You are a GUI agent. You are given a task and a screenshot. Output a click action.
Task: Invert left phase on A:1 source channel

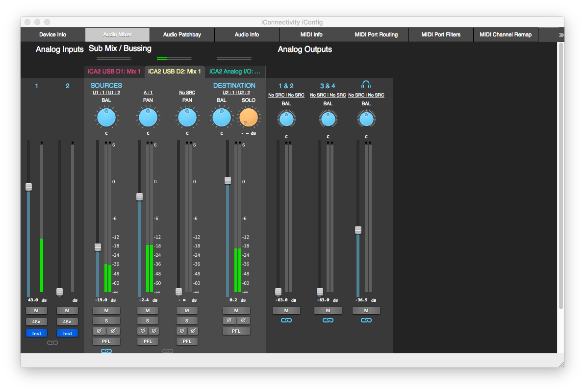pos(143,331)
